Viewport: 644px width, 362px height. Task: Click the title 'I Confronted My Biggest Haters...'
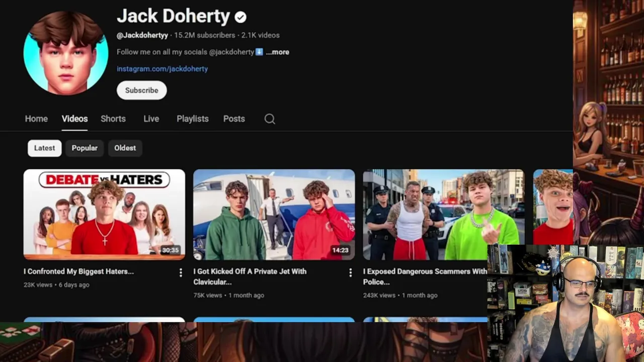pos(78,271)
